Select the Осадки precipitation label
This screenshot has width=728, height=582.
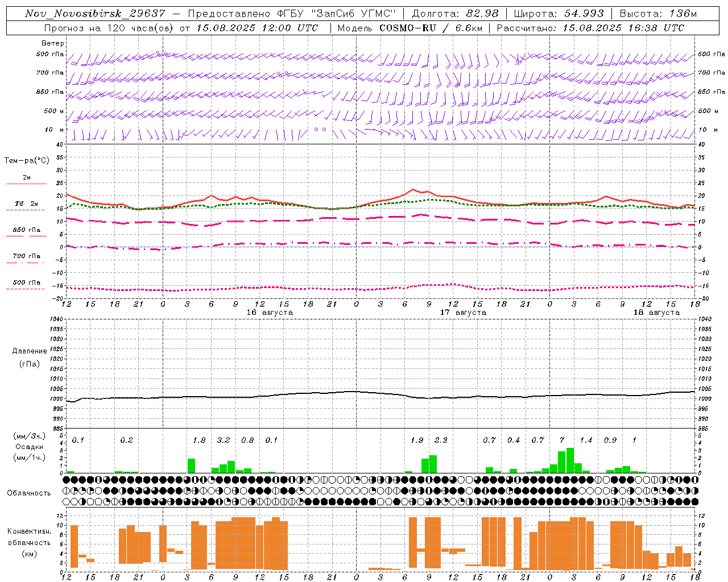[x=29, y=447]
